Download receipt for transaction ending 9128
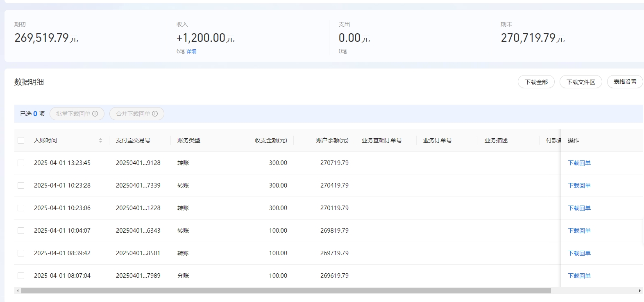Image resolution: width=644 pixels, height=302 pixels. tap(579, 163)
